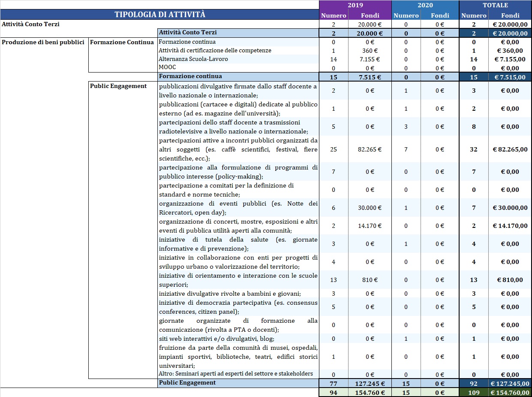This screenshot has width=532, height=397.
Task: Select the € 127.245,00 Public Engagement total
Action: click(510, 384)
